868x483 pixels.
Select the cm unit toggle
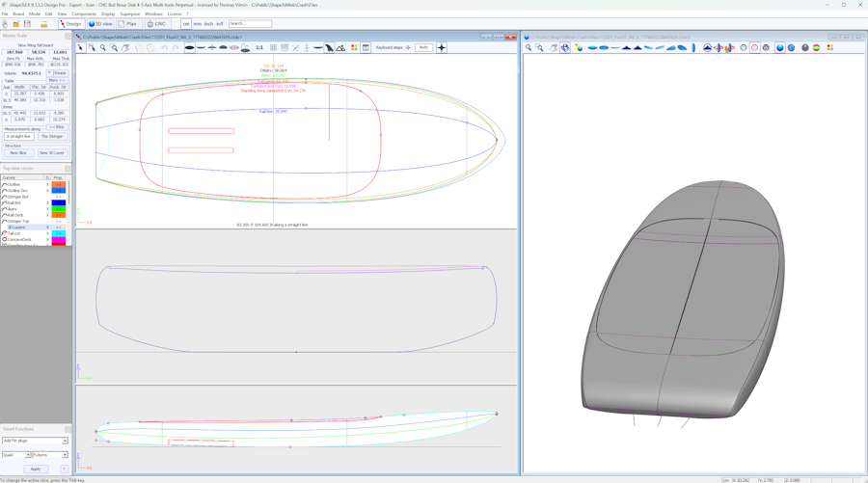186,24
